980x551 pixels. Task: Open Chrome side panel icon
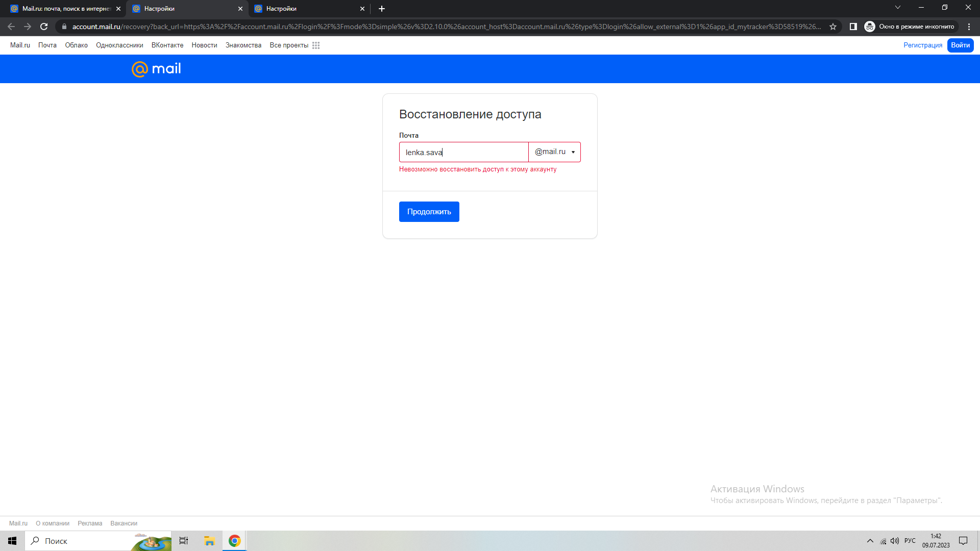click(x=853, y=27)
